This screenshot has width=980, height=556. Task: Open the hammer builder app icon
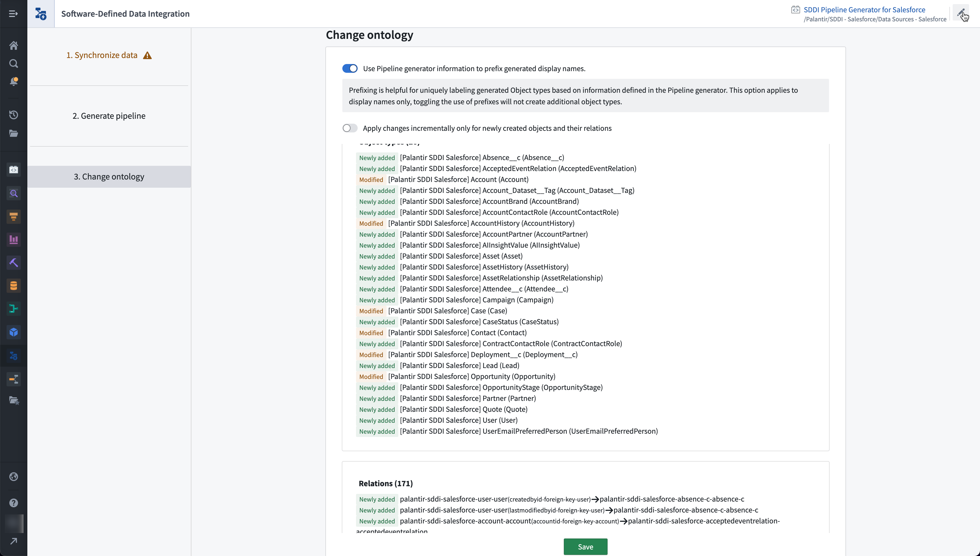tap(13, 262)
